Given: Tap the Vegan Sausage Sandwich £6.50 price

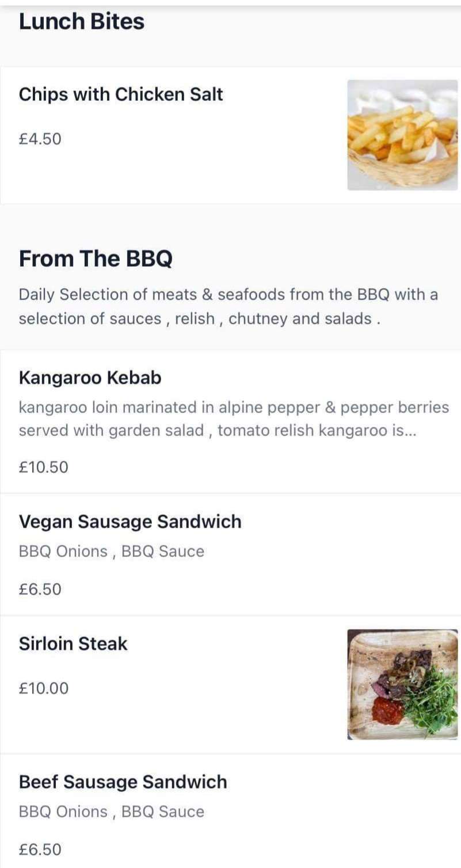Looking at the screenshot, I should [x=40, y=589].
